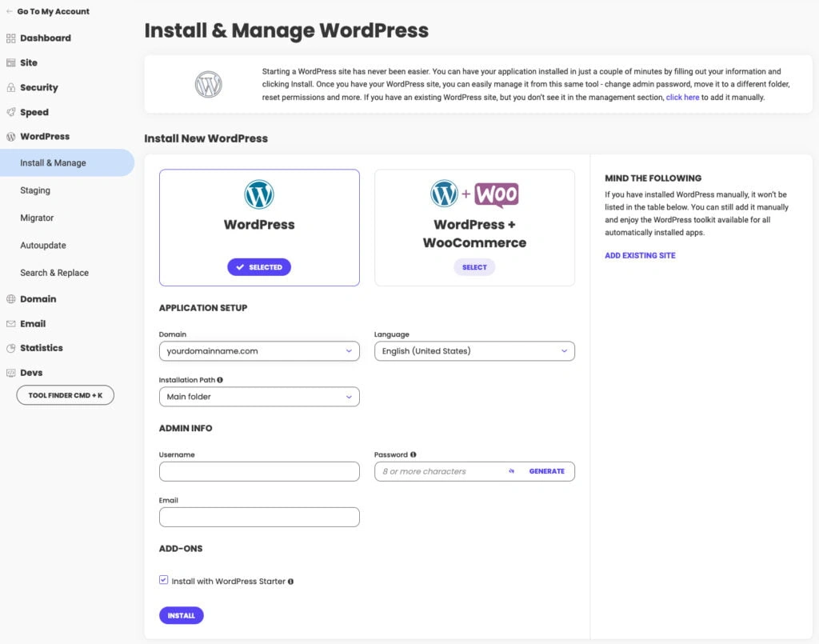Click the Statistics pie chart icon
Viewport: 819px width, 644px height.
coord(11,349)
